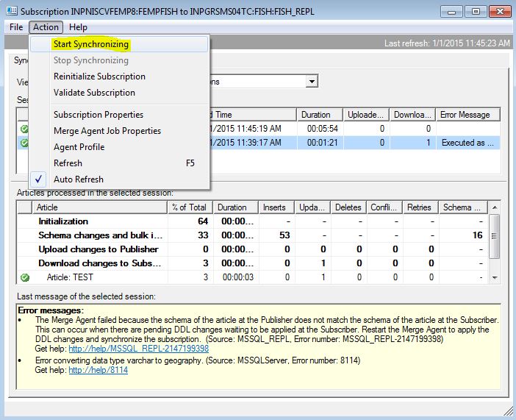Click the Deletes column header
This screenshot has height=420, width=516.
(348, 207)
